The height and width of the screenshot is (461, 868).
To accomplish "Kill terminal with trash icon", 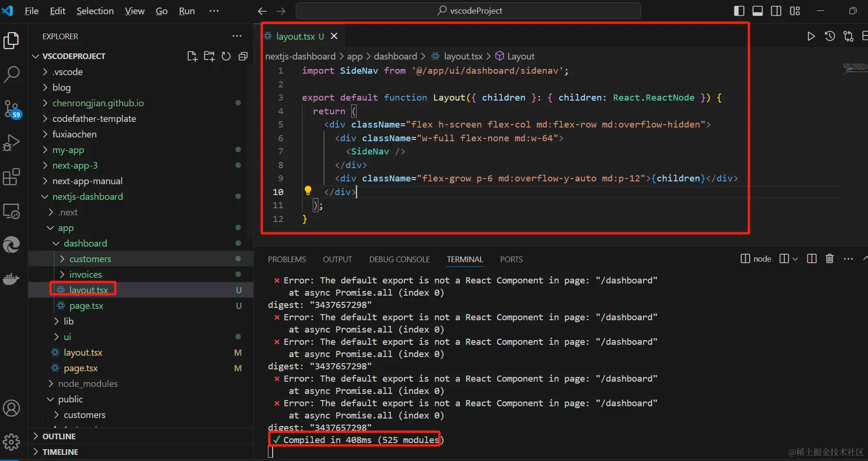I will coord(829,259).
